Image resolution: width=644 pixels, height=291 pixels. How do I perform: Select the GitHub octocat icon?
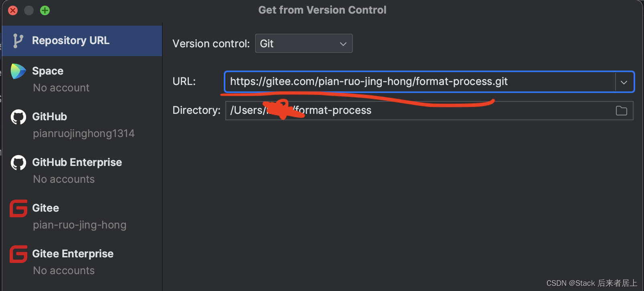point(18,117)
